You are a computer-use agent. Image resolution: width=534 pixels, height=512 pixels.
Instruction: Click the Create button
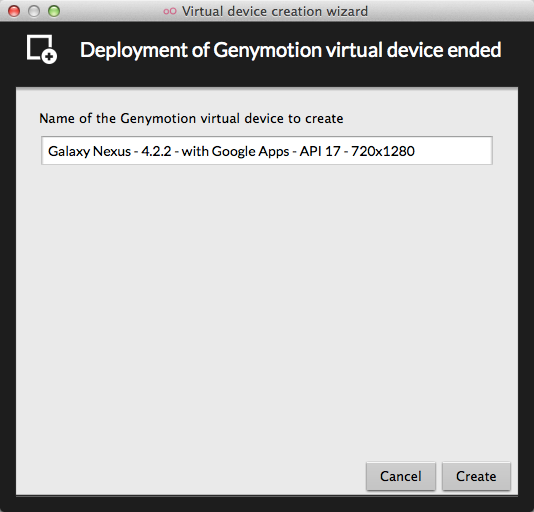coord(476,476)
